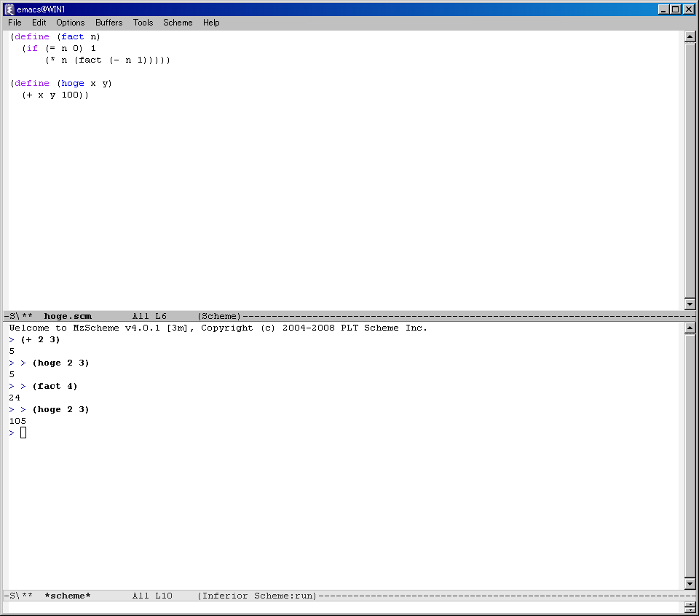
Task: Click scroll-down arrow of hoge.scm window
Action: [690, 304]
